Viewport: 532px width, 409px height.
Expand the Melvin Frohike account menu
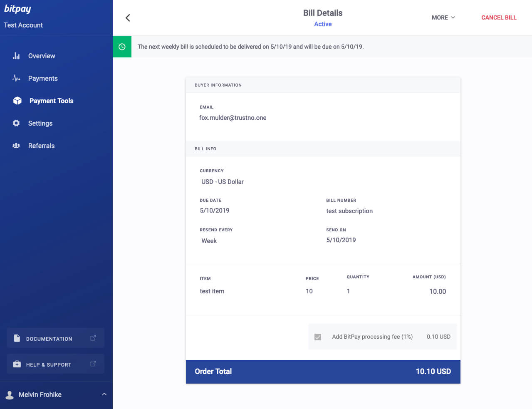(104, 394)
